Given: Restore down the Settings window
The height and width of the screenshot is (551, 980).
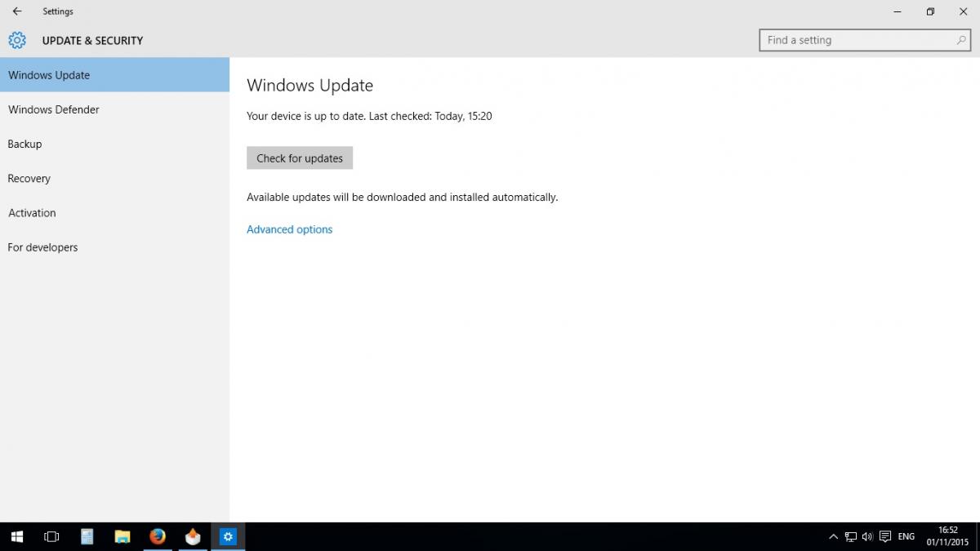Looking at the screenshot, I should 930,11.
